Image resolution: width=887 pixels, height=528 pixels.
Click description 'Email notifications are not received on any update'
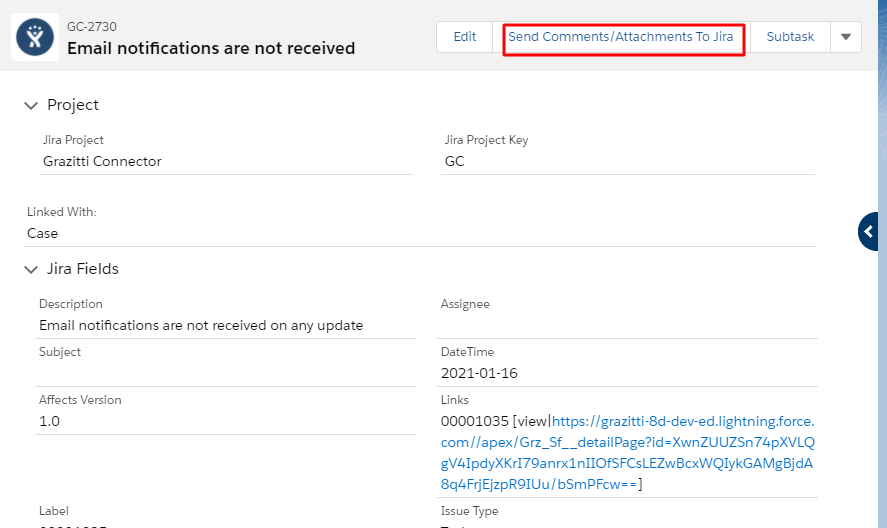coord(201,325)
